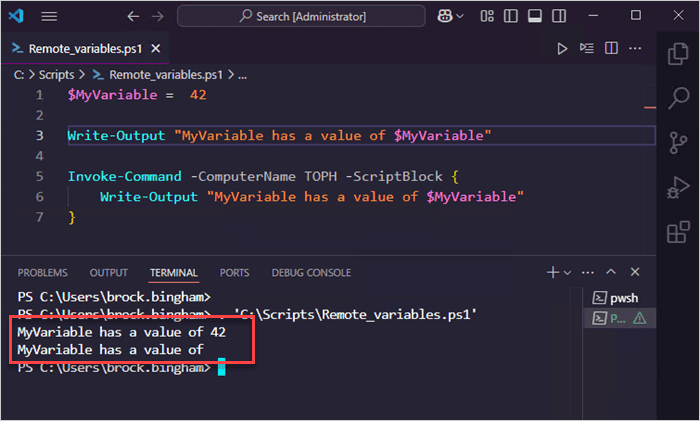The height and width of the screenshot is (421, 700).
Task: Open Explorer in activity bar
Action: 678,54
